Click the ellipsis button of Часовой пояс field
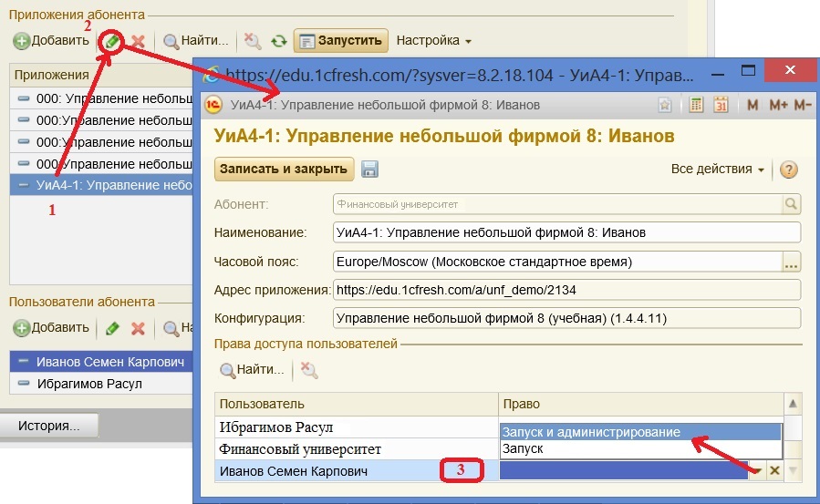Viewport: 820px width, 504px height. pos(791,262)
